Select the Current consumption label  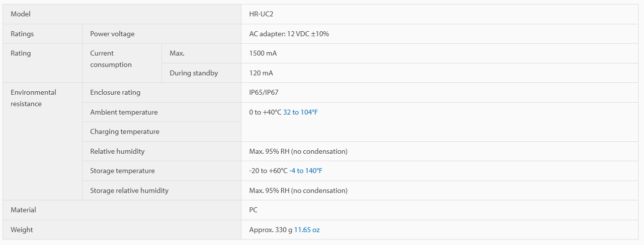pos(111,59)
